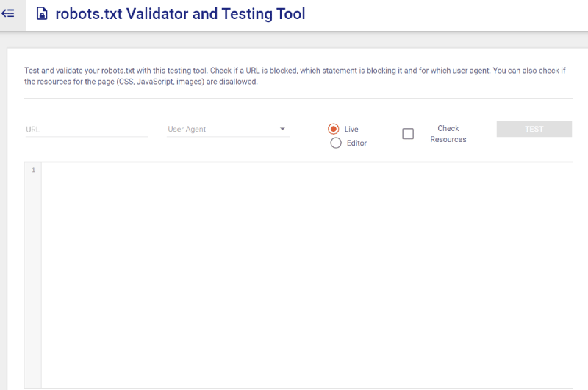Focus the URL input field

pos(86,130)
